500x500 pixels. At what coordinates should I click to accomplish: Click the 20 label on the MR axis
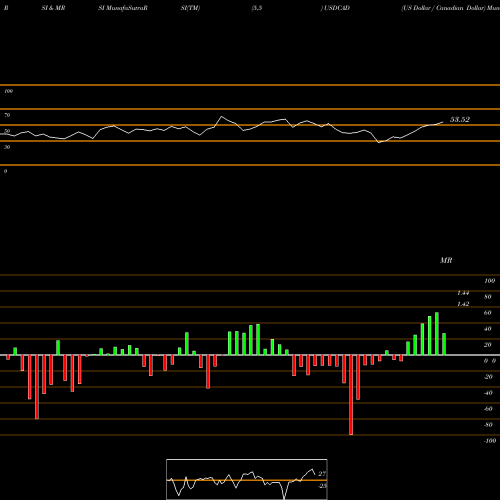(488, 345)
